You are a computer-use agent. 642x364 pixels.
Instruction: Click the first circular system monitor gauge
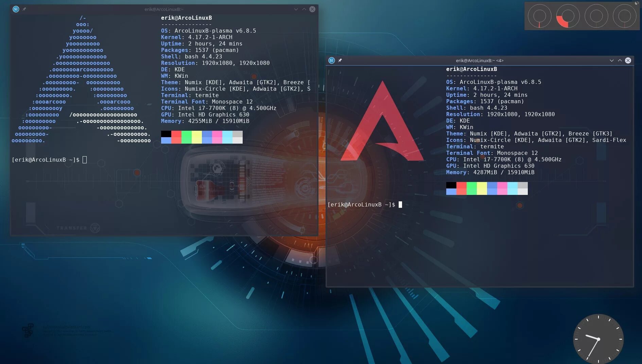(539, 16)
